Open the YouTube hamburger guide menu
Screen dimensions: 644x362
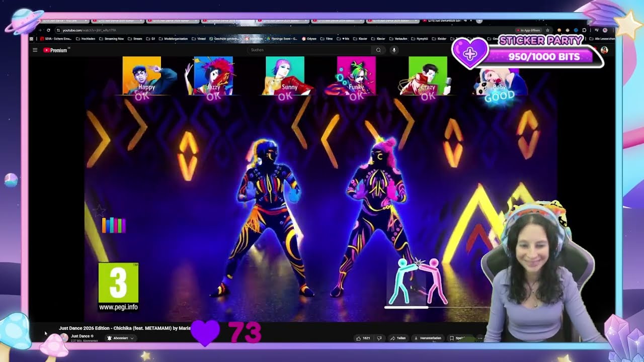(x=35, y=50)
